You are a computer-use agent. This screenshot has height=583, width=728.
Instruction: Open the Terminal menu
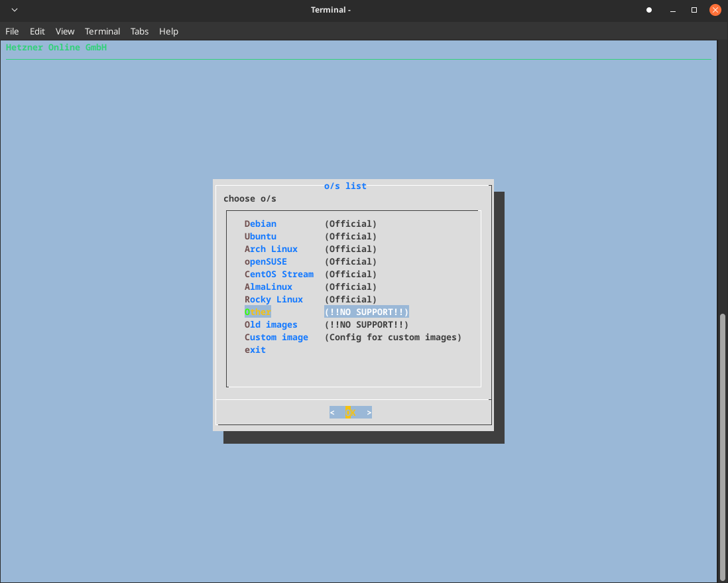pos(102,31)
